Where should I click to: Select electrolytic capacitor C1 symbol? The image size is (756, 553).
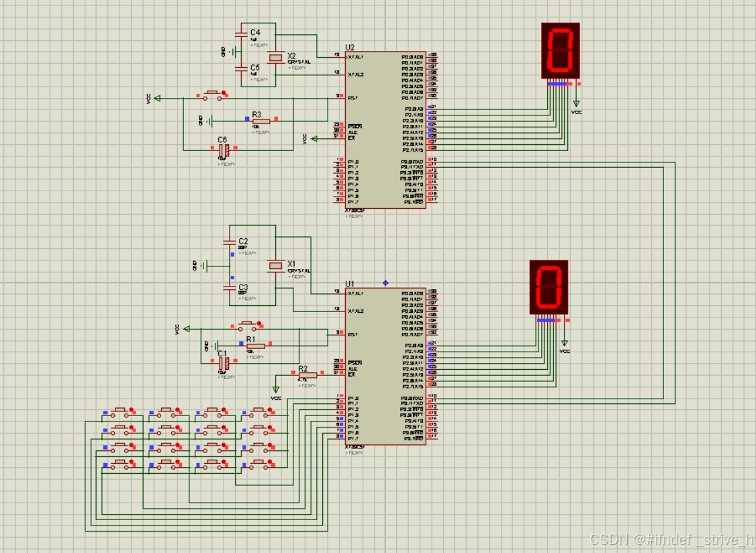[224, 363]
